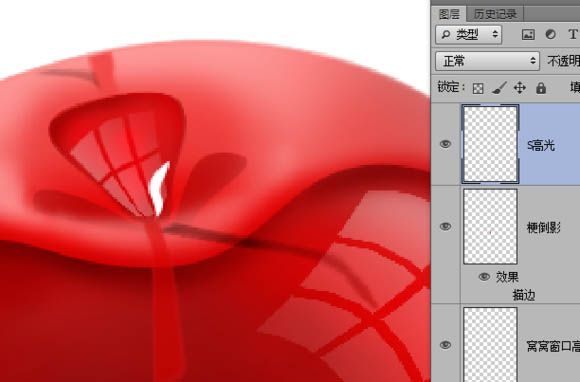Click the S高光 layer thumbnail
The width and height of the screenshot is (580, 382).
click(x=490, y=144)
